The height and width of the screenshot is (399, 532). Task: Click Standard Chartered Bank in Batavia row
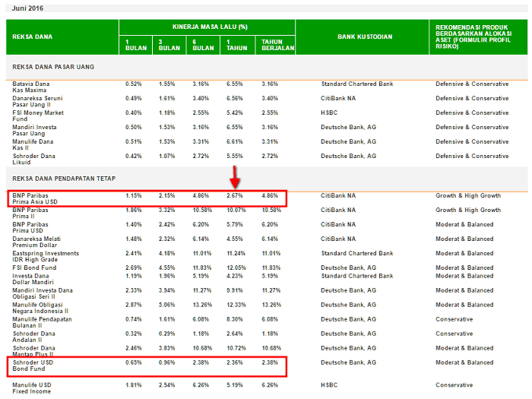357,84
